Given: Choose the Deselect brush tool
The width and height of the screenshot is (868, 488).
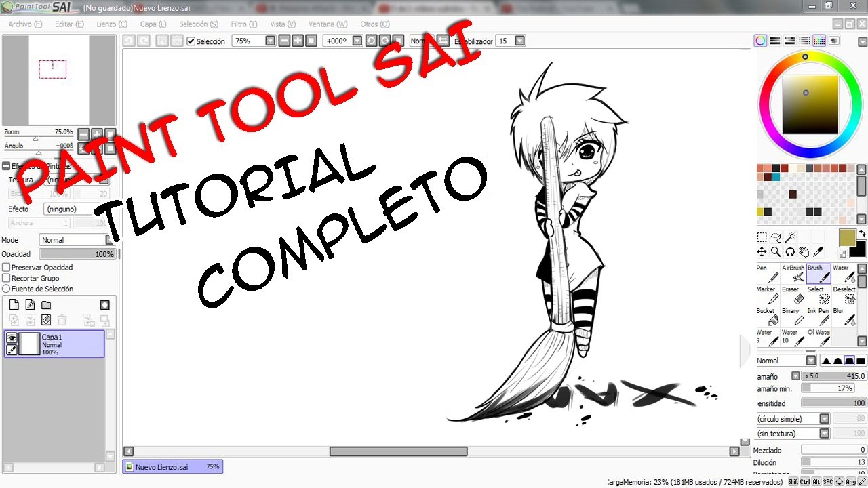Looking at the screenshot, I should [x=844, y=296].
